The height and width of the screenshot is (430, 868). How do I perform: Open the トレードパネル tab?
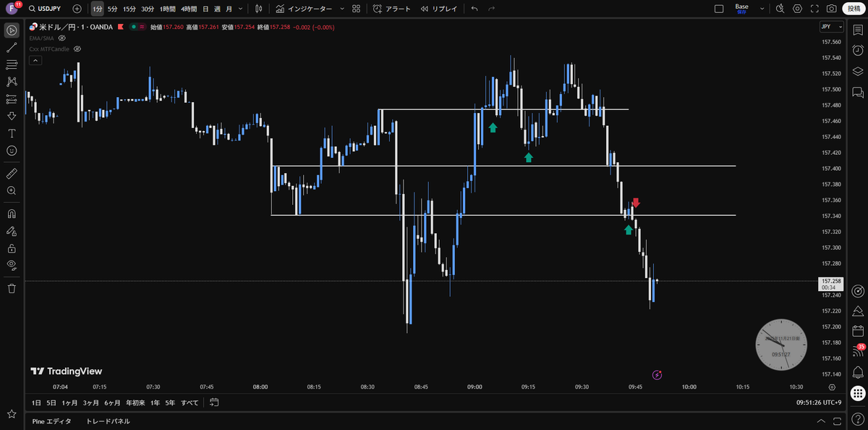click(109, 421)
